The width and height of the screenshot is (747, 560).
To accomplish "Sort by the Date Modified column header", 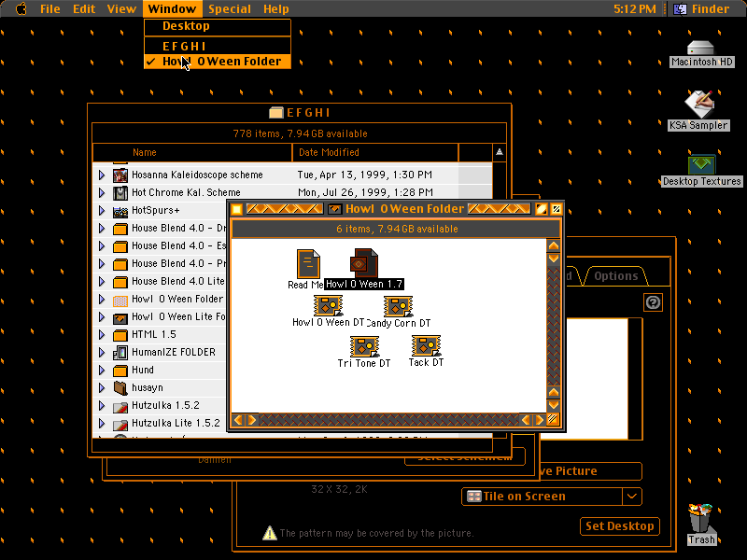I will (375, 152).
